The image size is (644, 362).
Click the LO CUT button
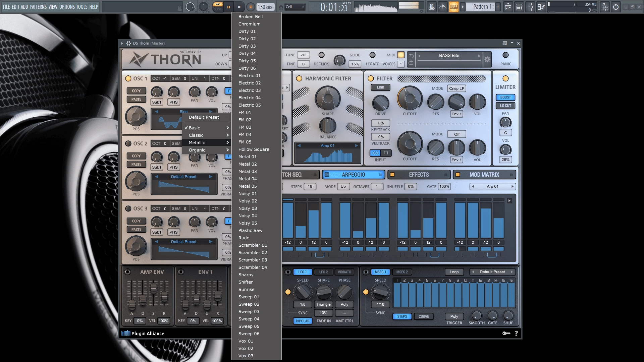pos(505,106)
